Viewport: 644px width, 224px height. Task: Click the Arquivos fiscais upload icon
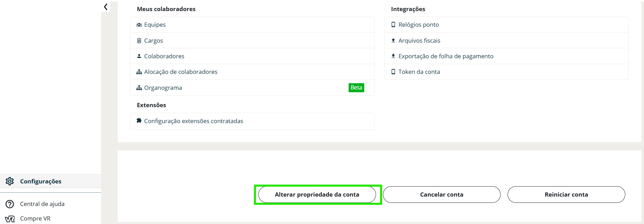[393, 41]
